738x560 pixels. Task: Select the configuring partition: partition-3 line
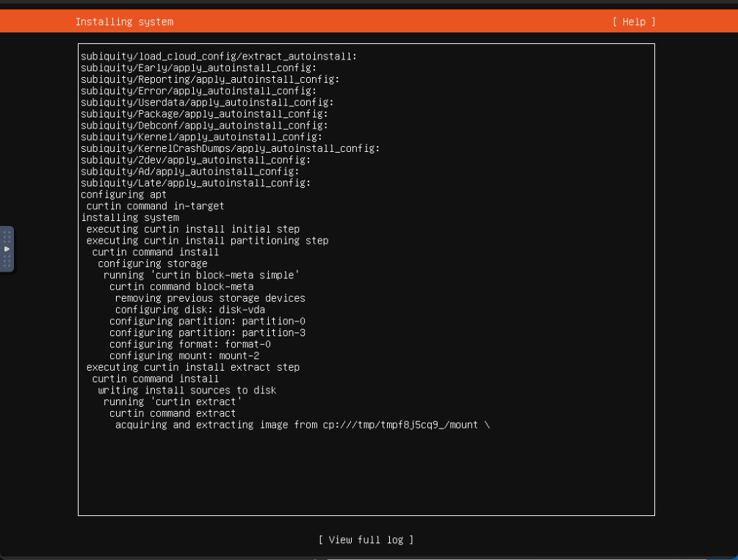(207, 332)
